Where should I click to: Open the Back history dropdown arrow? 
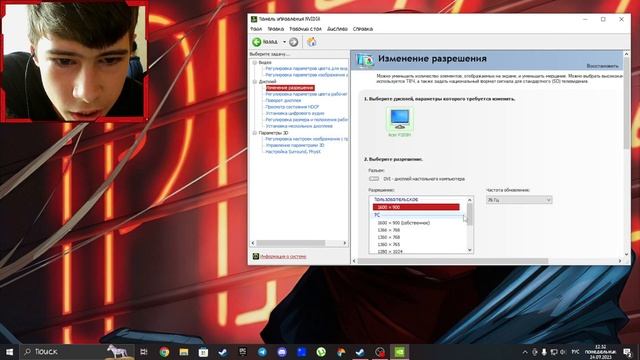pos(284,42)
